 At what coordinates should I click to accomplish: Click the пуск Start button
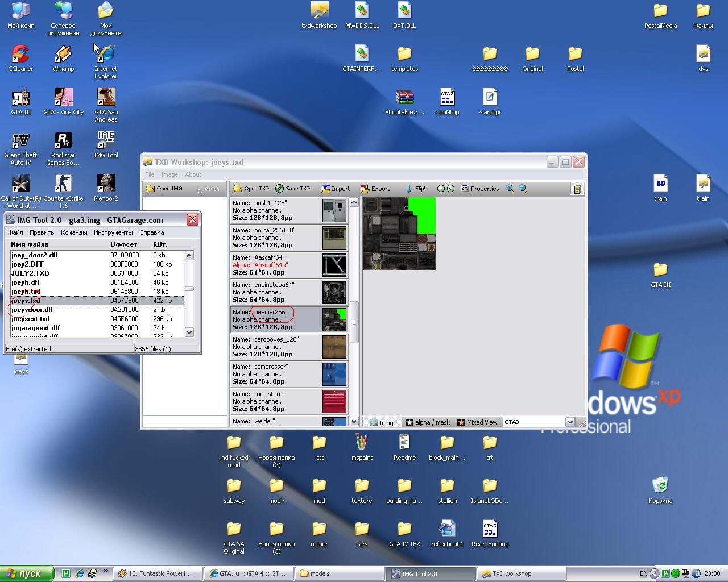27,573
